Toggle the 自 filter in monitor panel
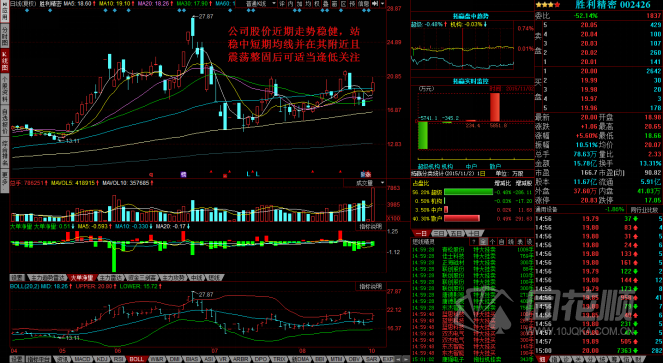 [502, 241]
